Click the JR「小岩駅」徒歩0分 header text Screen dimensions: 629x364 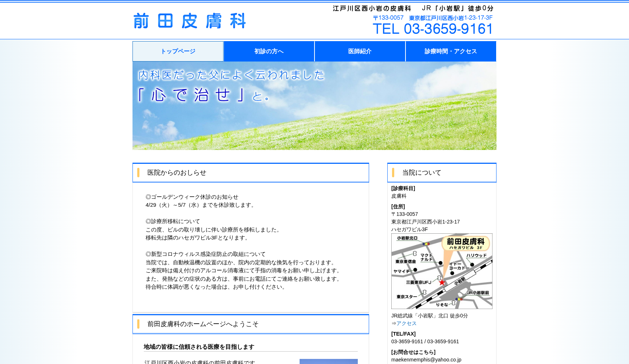point(457,8)
